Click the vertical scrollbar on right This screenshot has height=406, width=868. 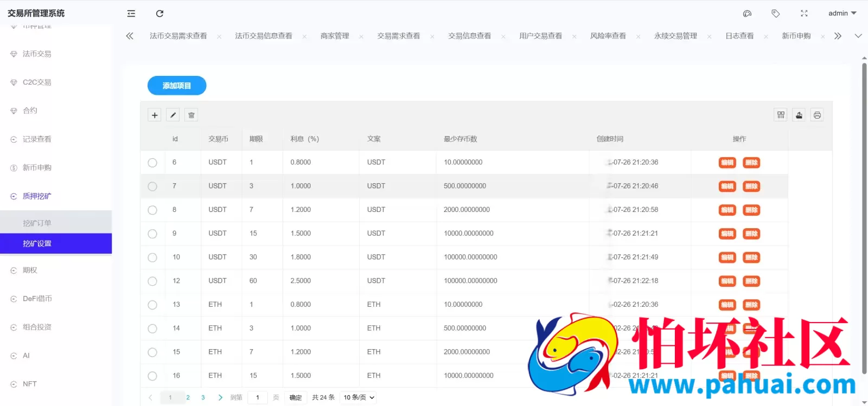[864, 219]
